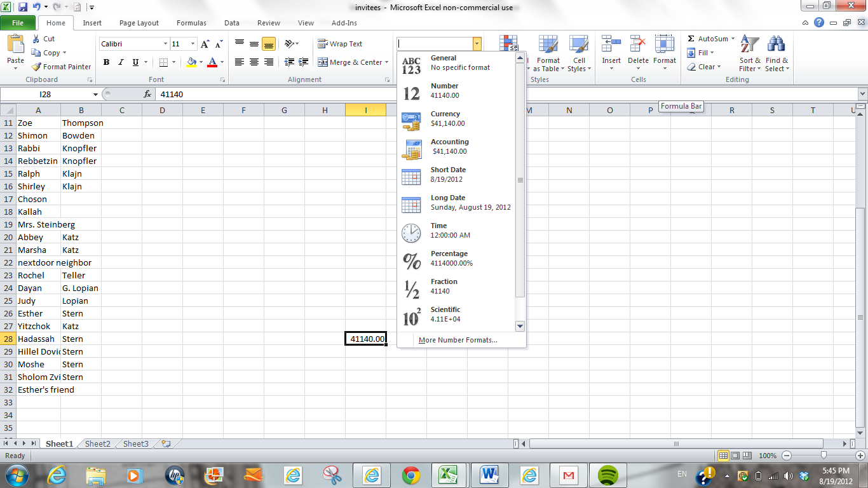
Task: Switch to the Page Layout ribbon tab
Action: click(x=139, y=23)
